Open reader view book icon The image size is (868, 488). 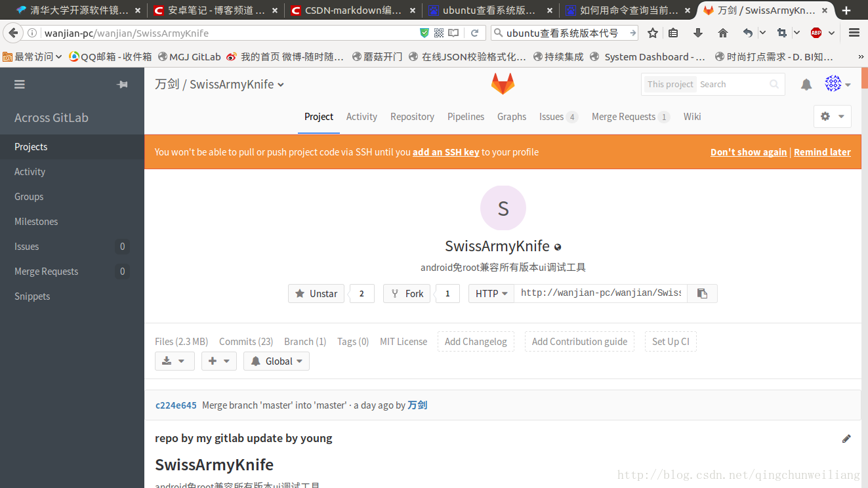(x=454, y=33)
